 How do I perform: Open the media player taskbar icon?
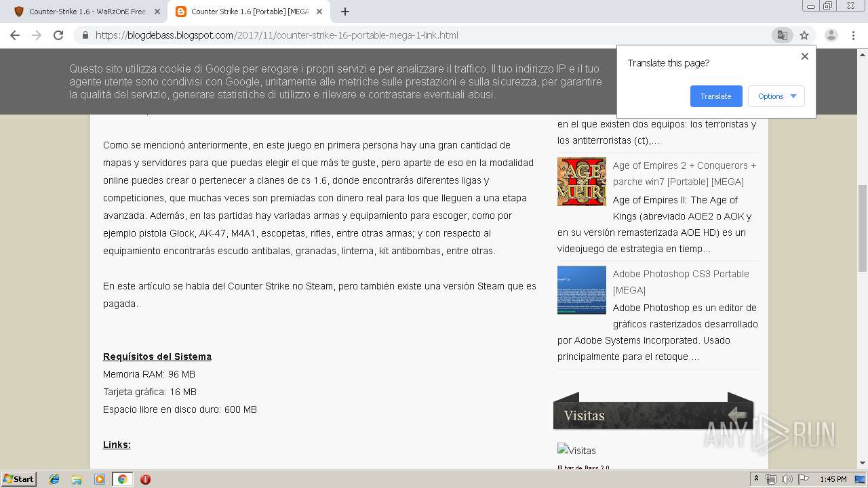click(x=100, y=479)
